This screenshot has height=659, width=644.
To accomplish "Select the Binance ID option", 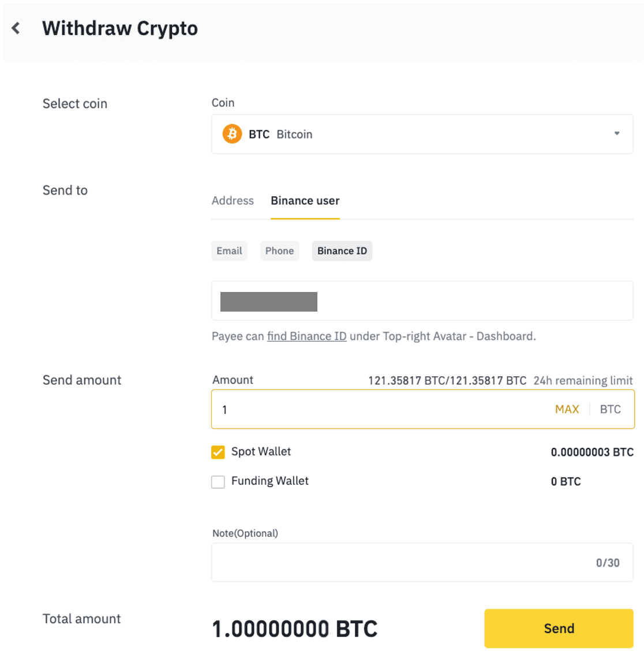I will (x=342, y=251).
